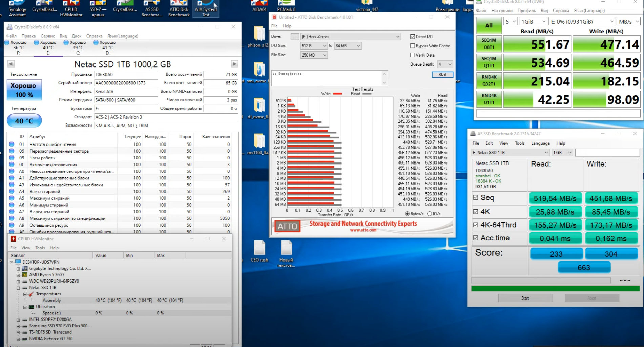Open Настройки menu in CrystalDiskMark
The image size is (644, 347).
pos(502,11)
